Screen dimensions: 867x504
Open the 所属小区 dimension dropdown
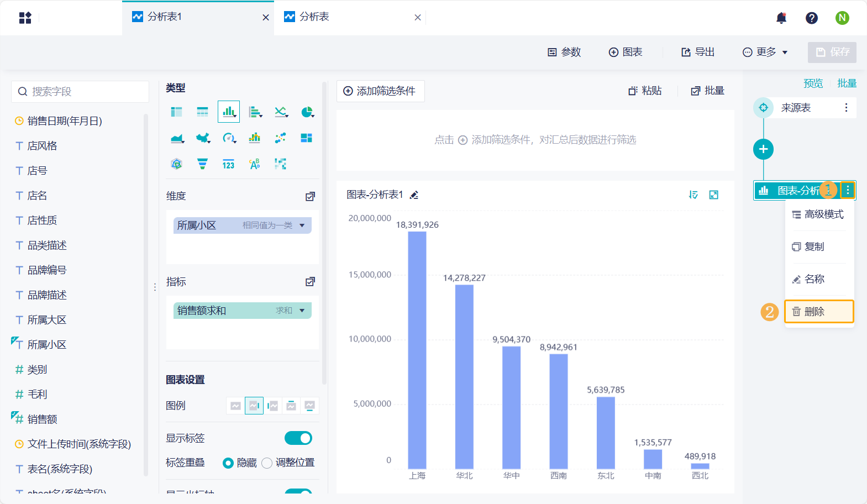pos(302,225)
